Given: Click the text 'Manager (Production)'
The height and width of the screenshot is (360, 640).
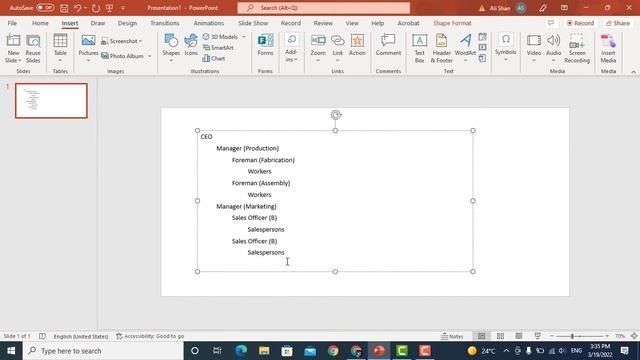Looking at the screenshot, I should click(x=248, y=148).
